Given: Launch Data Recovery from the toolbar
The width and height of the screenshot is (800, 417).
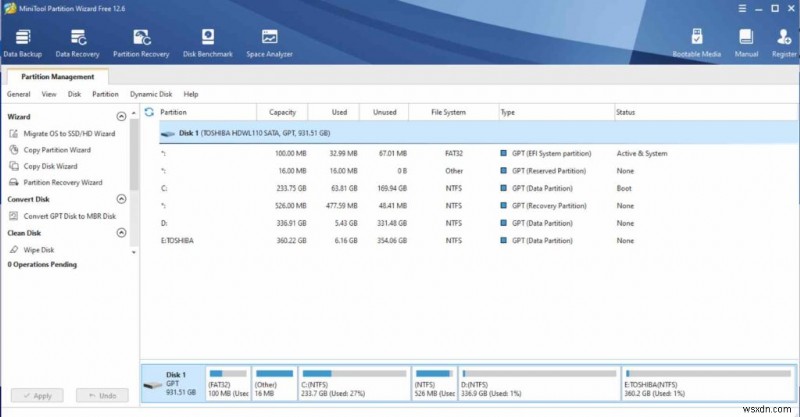Looking at the screenshot, I should coord(76,42).
